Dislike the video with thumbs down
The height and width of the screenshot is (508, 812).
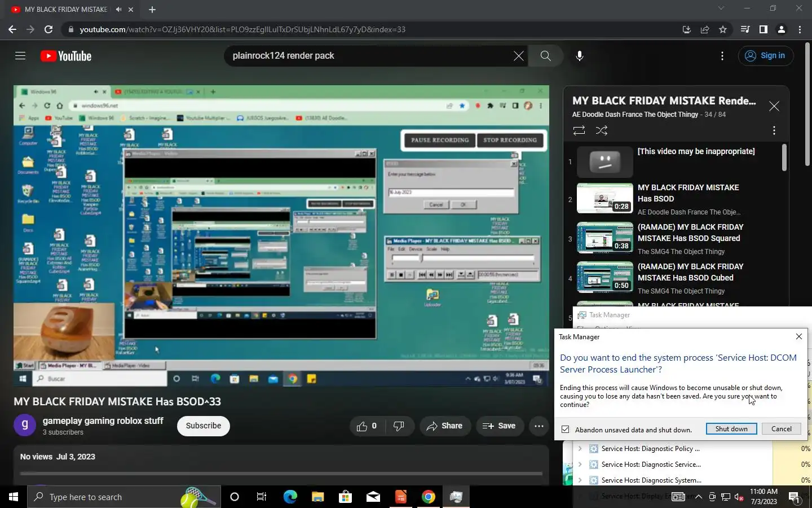399,426
